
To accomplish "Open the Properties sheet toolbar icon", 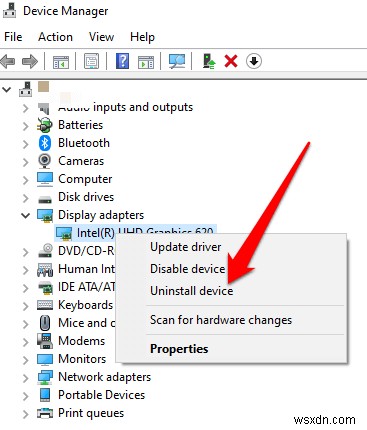I will 91,61.
